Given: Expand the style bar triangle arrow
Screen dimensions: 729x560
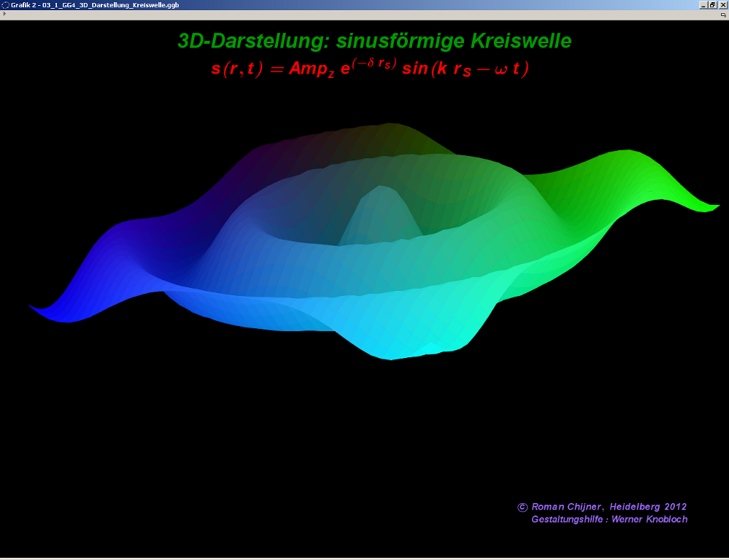Looking at the screenshot, I should (4, 14).
